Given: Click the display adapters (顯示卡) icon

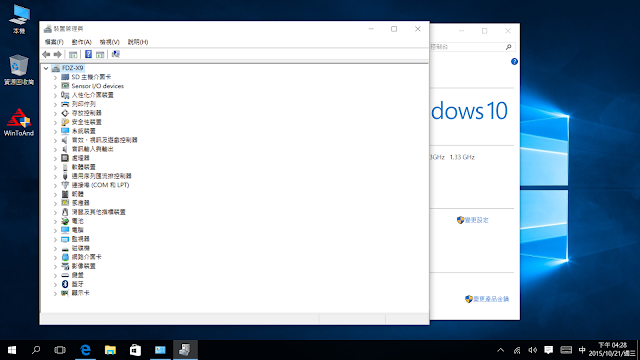Looking at the screenshot, I should pyautogui.click(x=65, y=293).
